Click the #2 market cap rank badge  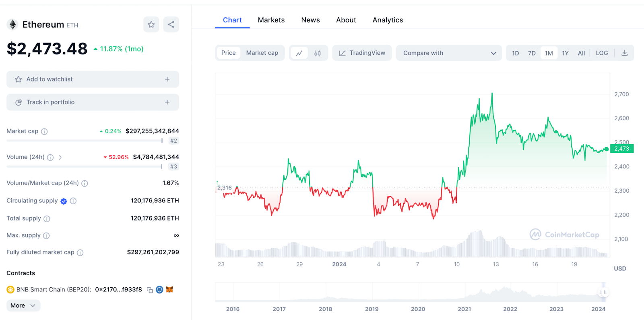(x=173, y=141)
